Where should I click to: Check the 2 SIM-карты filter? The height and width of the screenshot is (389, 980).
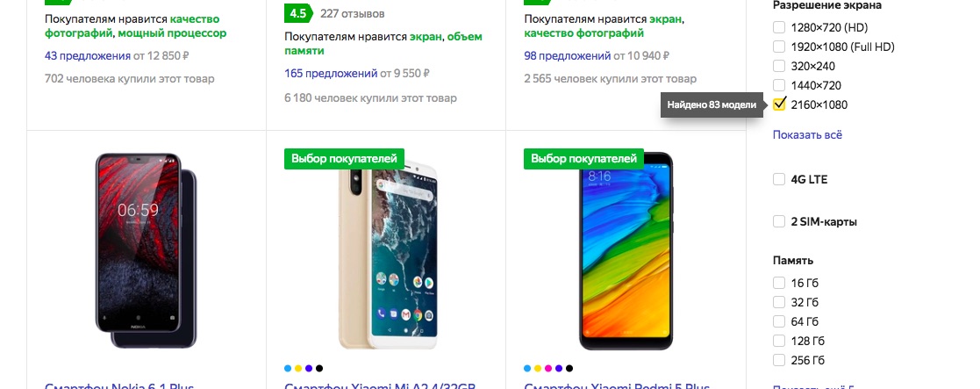[779, 221]
